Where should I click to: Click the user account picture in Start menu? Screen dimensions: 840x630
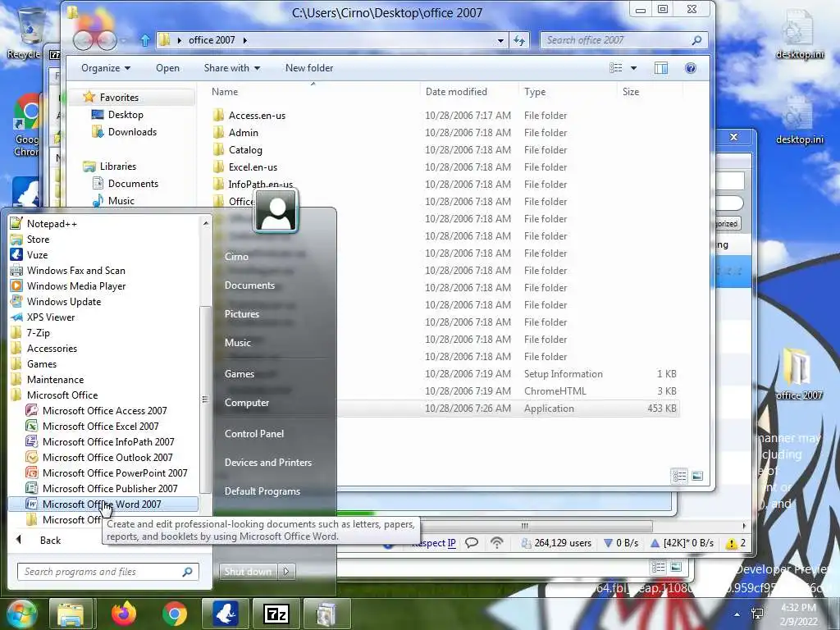pos(276,212)
